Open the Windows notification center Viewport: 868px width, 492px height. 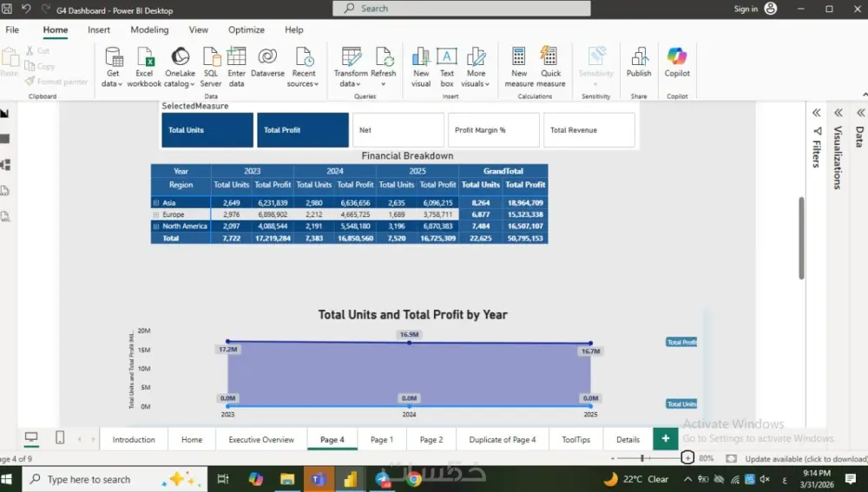point(851,479)
